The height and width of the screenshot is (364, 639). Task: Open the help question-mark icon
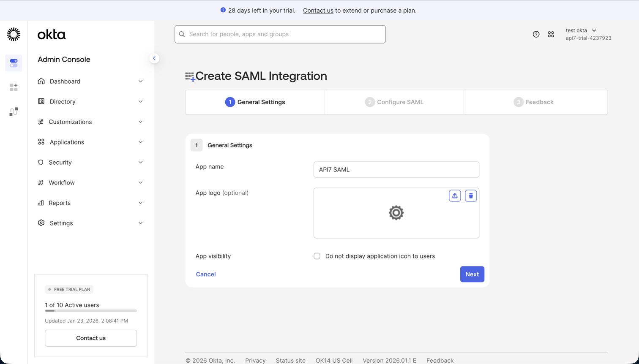coord(536,34)
